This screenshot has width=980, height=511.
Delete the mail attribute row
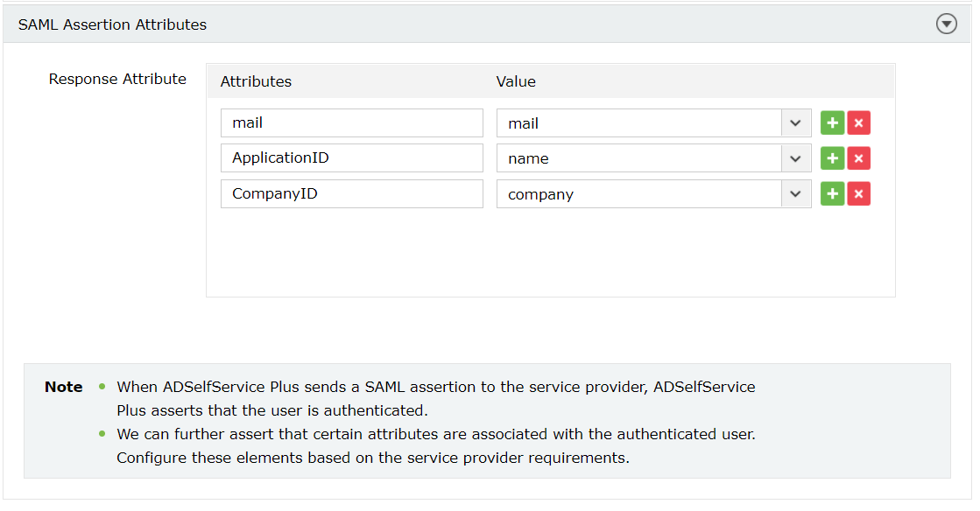point(859,122)
